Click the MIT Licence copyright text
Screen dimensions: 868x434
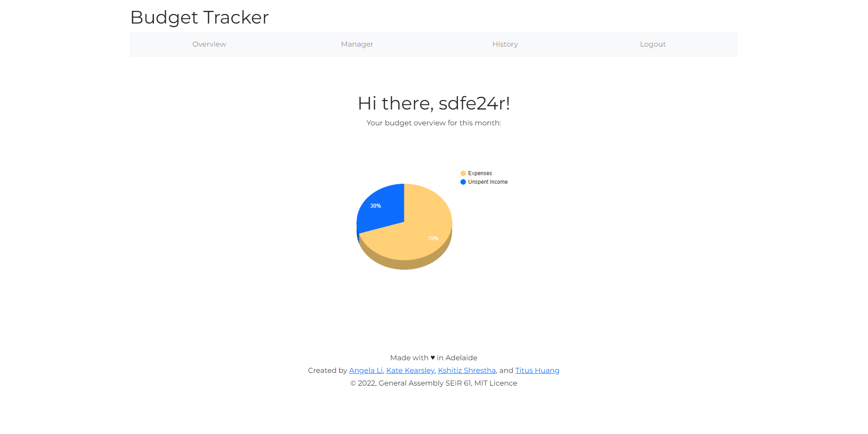click(x=433, y=383)
